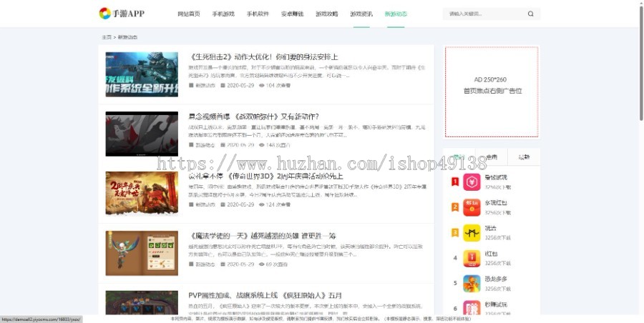This screenshot has height=323, width=644.
Task: Open the green highlighted 新游动态 nav item
Action: [396, 14]
